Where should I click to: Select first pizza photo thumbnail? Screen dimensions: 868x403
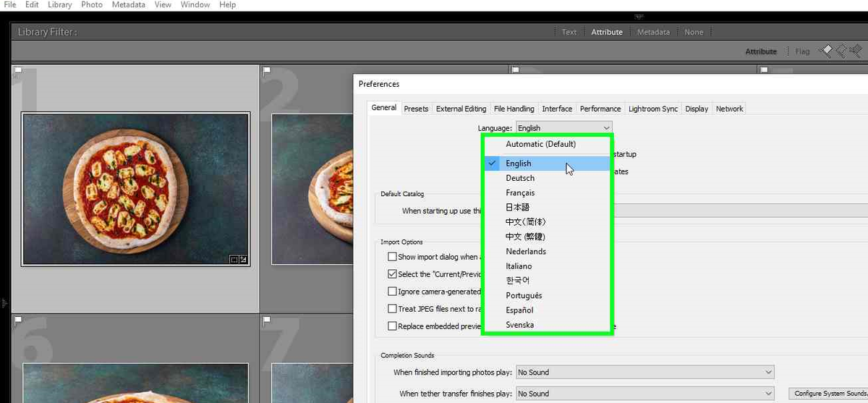(x=135, y=189)
